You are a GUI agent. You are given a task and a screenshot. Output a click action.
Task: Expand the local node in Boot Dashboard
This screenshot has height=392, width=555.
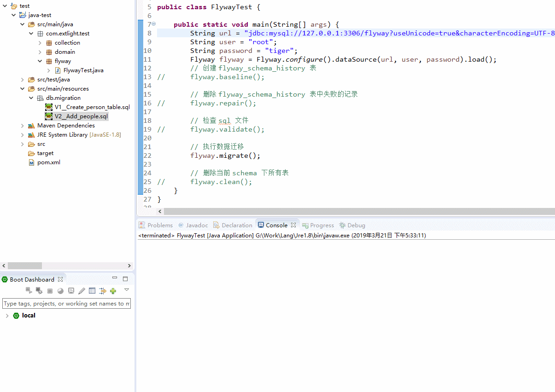(x=7, y=316)
